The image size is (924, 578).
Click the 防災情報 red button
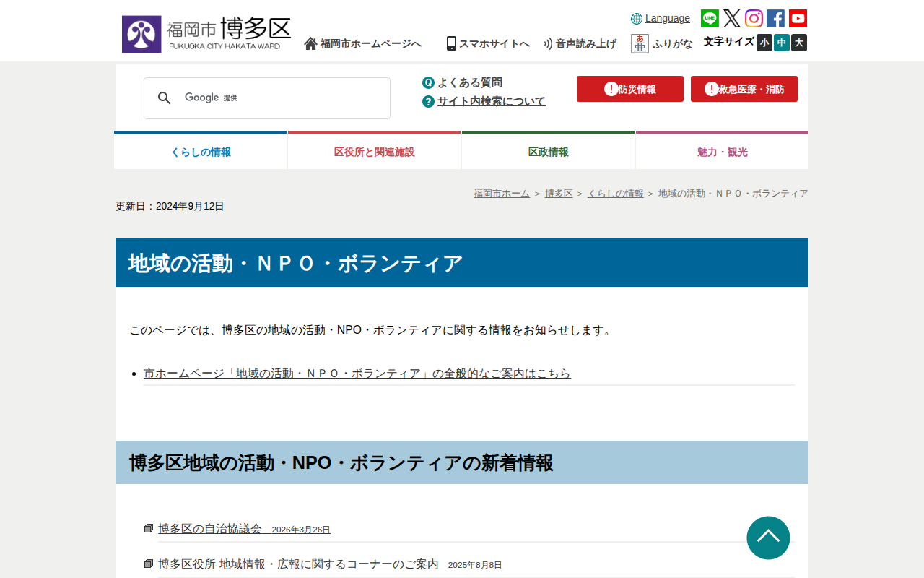pyautogui.click(x=630, y=89)
